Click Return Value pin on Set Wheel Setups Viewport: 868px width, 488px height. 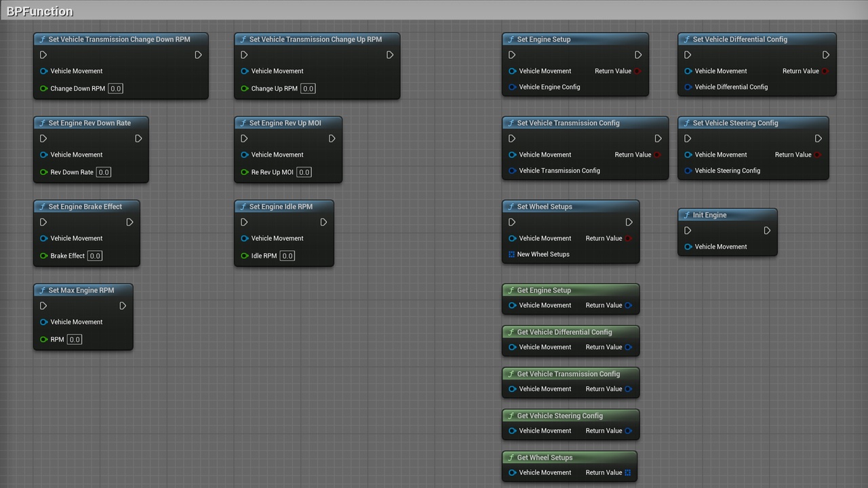628,239
